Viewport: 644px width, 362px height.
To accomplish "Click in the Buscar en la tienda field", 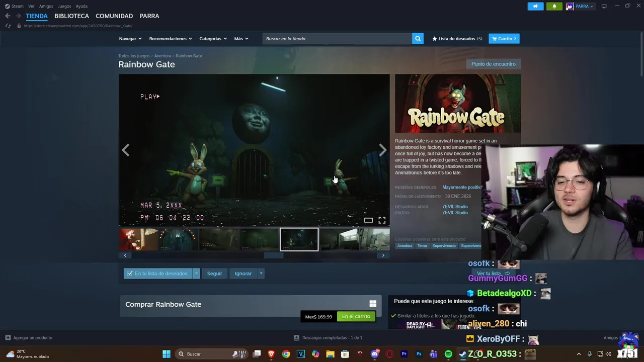I will [x=337, y=39].
